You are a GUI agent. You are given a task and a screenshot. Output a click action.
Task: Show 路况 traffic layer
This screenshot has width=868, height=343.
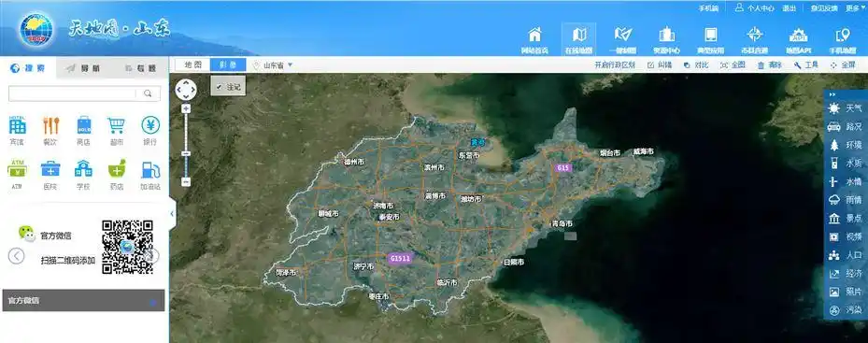(846, 126)
